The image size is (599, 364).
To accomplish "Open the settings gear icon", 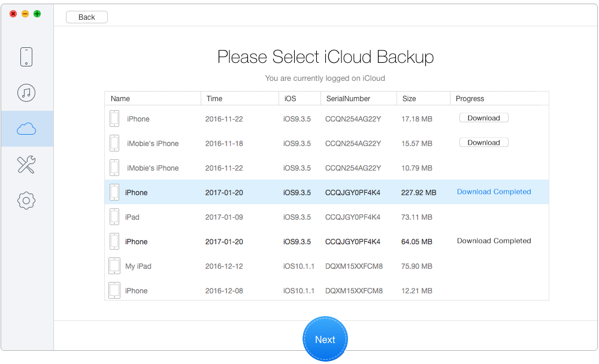I will 26,201.
